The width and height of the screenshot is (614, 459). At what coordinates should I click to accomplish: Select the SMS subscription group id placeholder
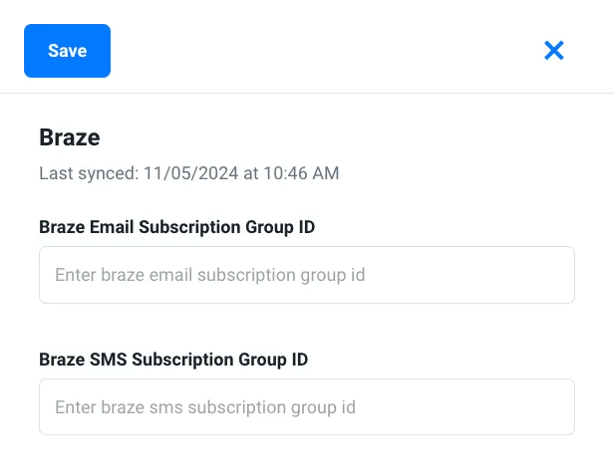(205, 407)
